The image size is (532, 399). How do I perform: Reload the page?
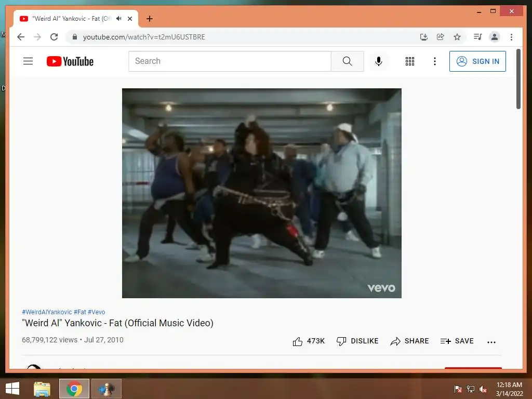54,37
